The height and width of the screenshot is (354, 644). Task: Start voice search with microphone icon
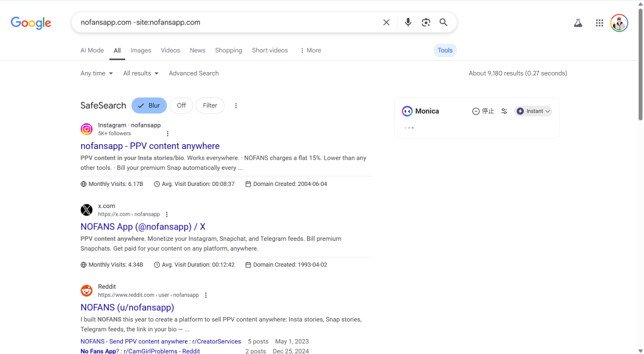click(x=408, y=22)
